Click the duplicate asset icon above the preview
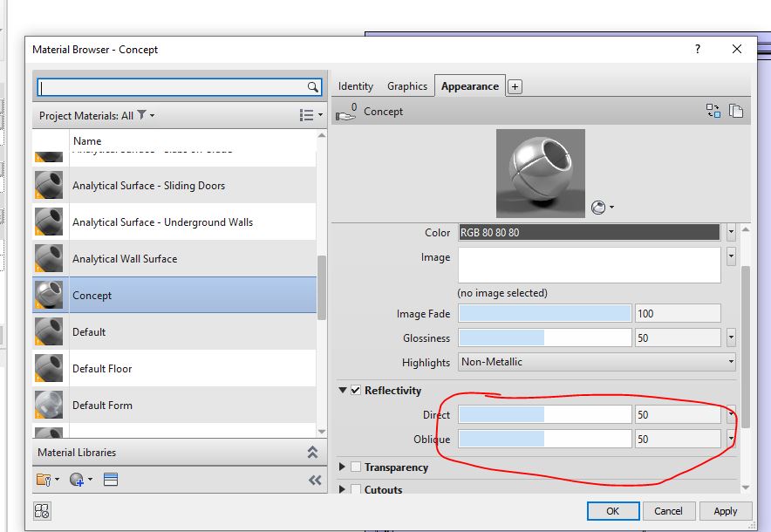The width and height of the screenshot is (771, 532). (x=737, y=110)
